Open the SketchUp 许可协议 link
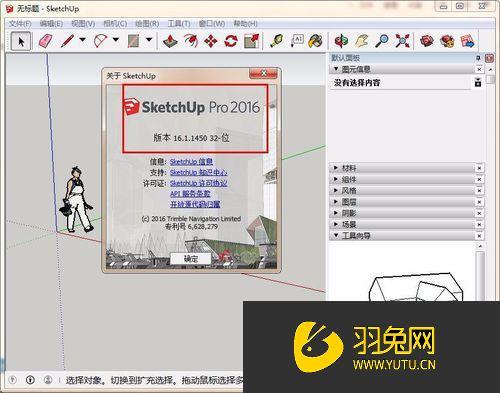The height and width of the screenshot is (393, 500). click(x=199, y=183)
